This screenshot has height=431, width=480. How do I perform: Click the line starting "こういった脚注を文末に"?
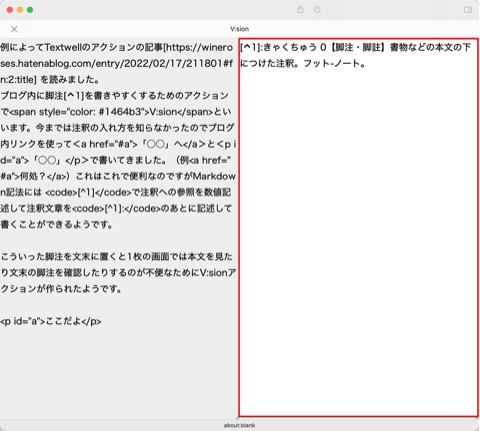tap(116, 256)
